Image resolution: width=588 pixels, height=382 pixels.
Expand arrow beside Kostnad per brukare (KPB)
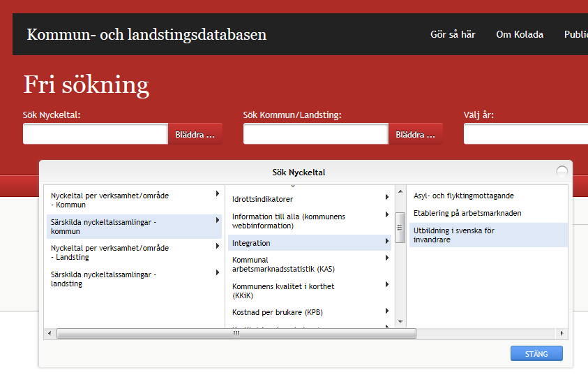click(x=387, y=311)
